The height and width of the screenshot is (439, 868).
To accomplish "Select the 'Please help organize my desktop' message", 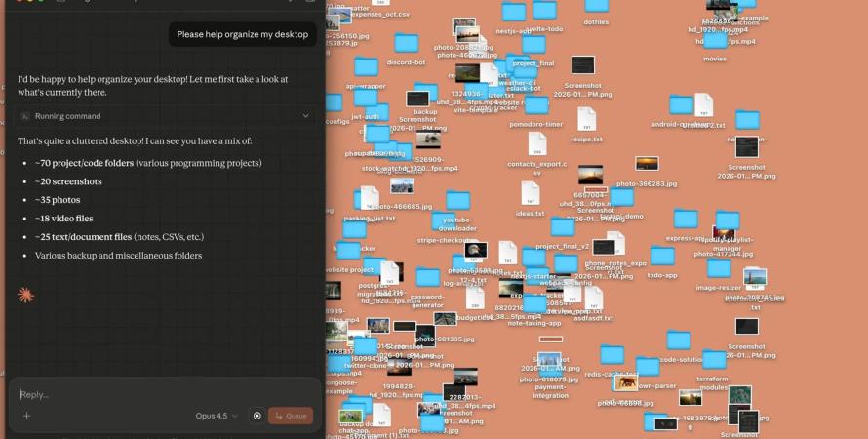I will (243, 34).
